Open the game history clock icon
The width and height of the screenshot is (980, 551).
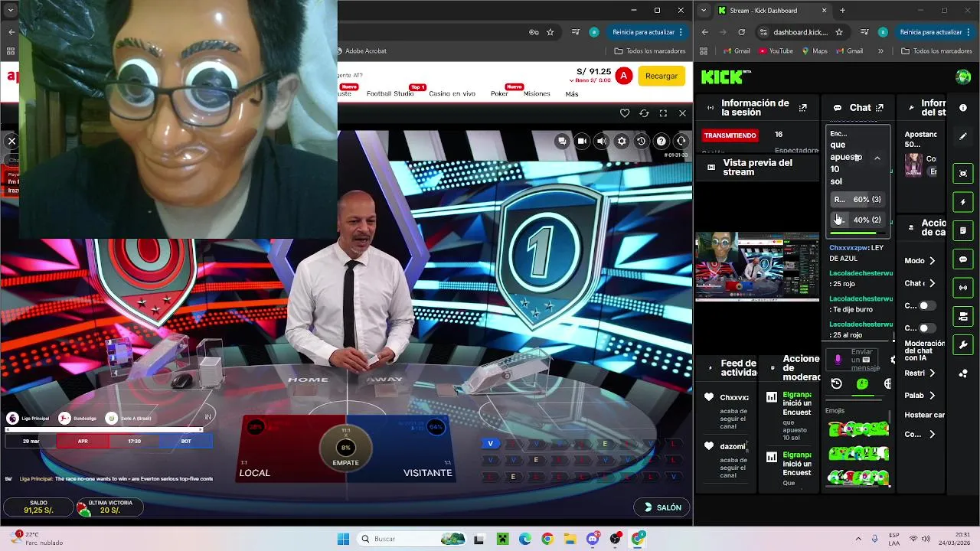click(x=642, y=141)
